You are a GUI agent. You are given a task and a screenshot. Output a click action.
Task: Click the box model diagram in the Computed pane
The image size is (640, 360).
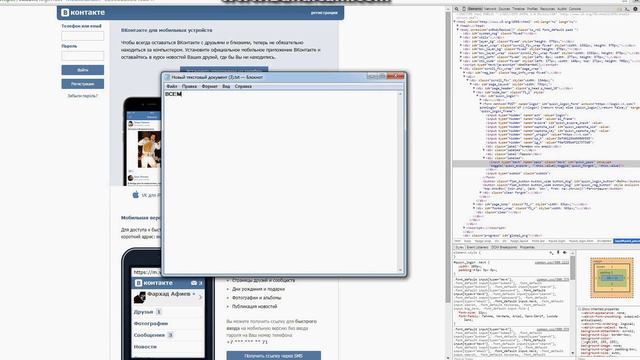[611, 278]
